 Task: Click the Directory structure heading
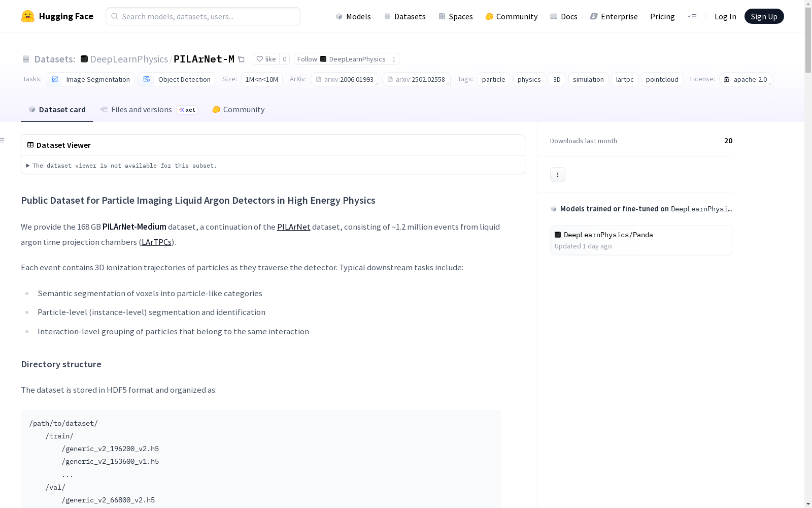(61, 364)
